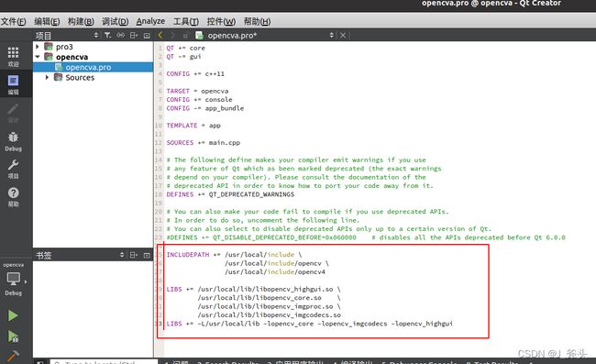
Task: Toggle synchronize with editor link icon
Action: [x=120, y=36]
